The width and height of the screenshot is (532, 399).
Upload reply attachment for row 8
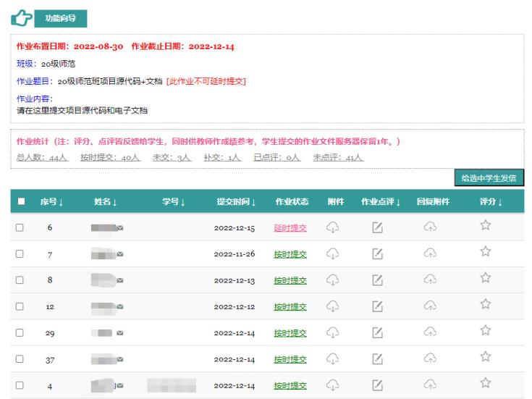(430, 280)
